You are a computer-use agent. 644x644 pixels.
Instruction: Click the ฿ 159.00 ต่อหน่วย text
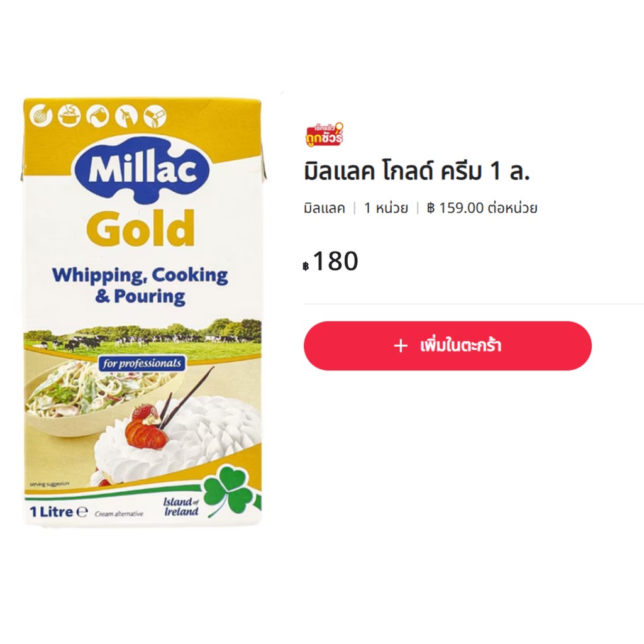[x=482, y=208]
